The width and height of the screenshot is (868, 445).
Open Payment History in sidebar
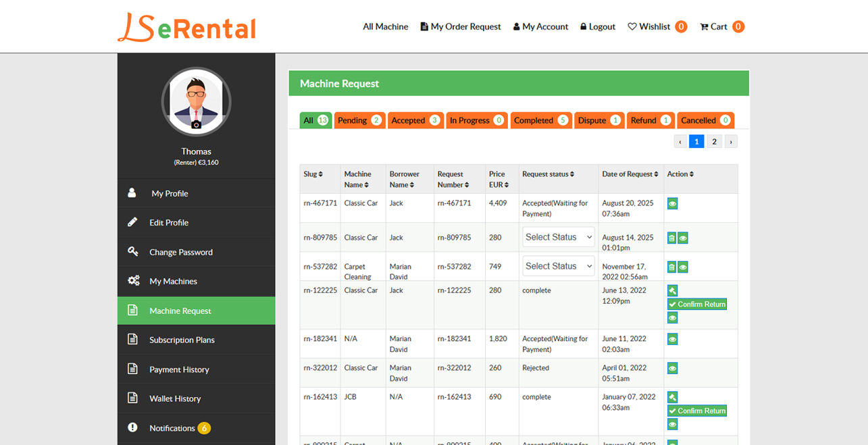point(179,369)
